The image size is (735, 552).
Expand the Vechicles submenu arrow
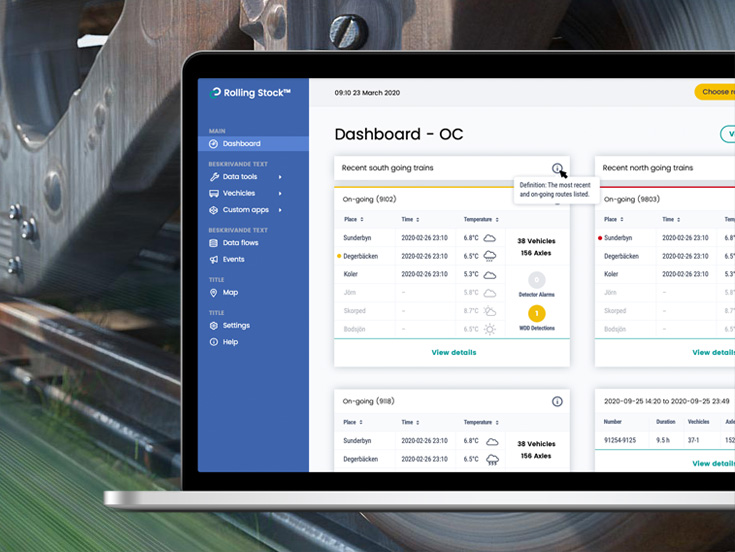pyautogui.click(x=280, y=194)
